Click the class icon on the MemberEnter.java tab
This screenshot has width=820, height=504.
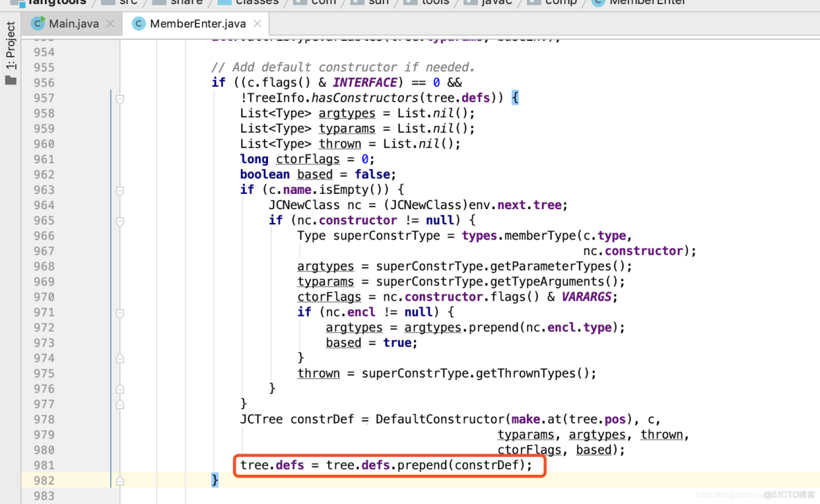pos(139,23)
